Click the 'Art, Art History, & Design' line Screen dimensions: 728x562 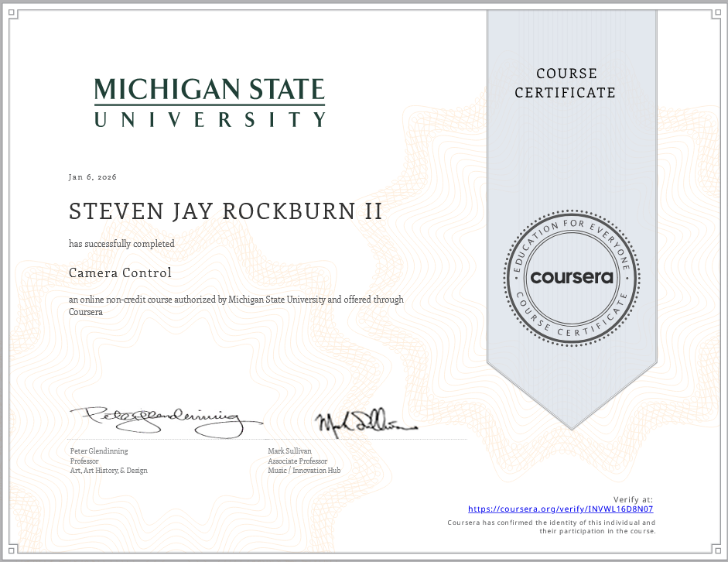108,471
